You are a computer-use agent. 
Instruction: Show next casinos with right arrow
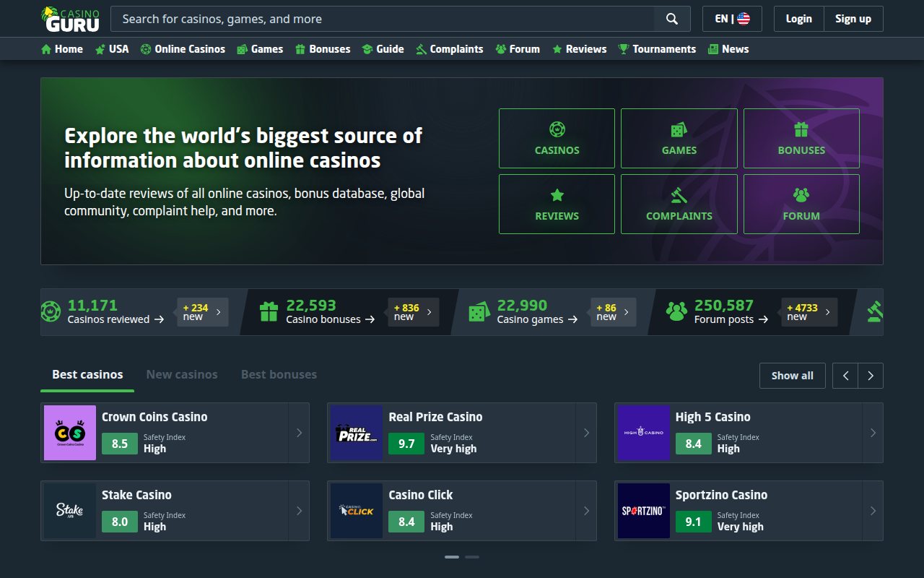click(x=871, y=376)
